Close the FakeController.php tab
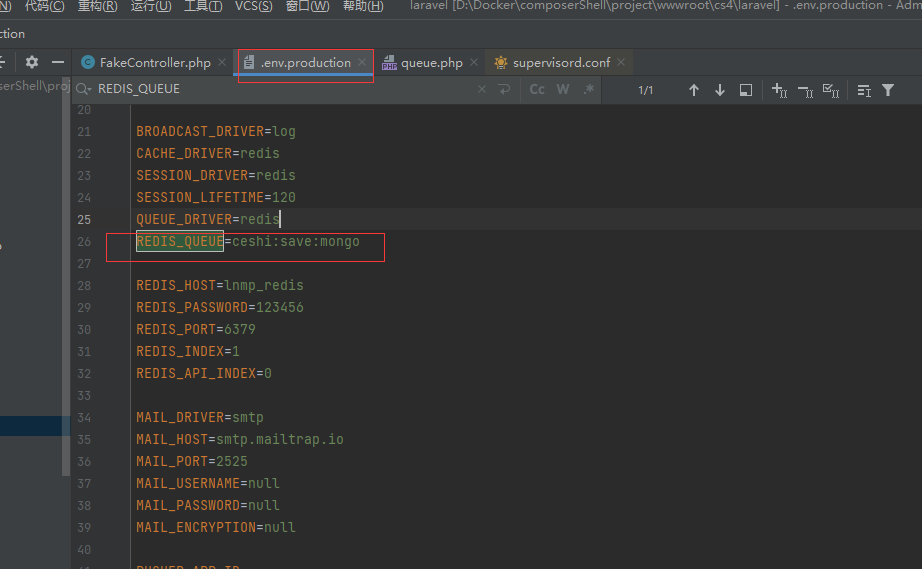The image size is (922, 569). tap(222, 62)
